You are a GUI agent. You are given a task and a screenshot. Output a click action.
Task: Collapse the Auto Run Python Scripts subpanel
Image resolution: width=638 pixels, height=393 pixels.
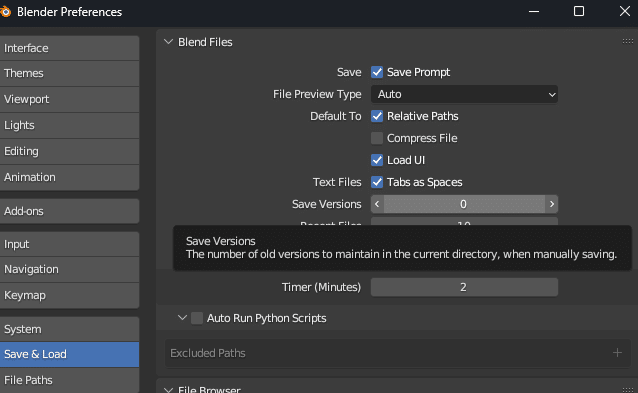[x=182, y=317]
